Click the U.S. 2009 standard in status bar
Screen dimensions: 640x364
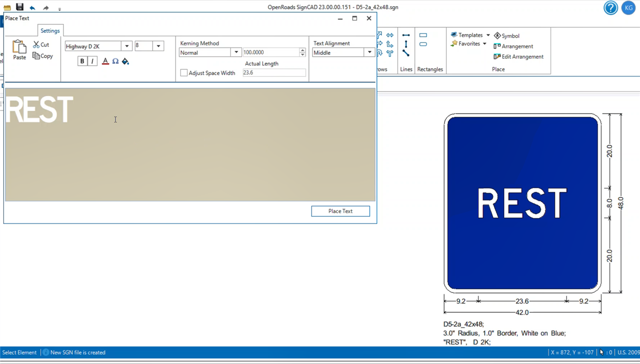629,353
